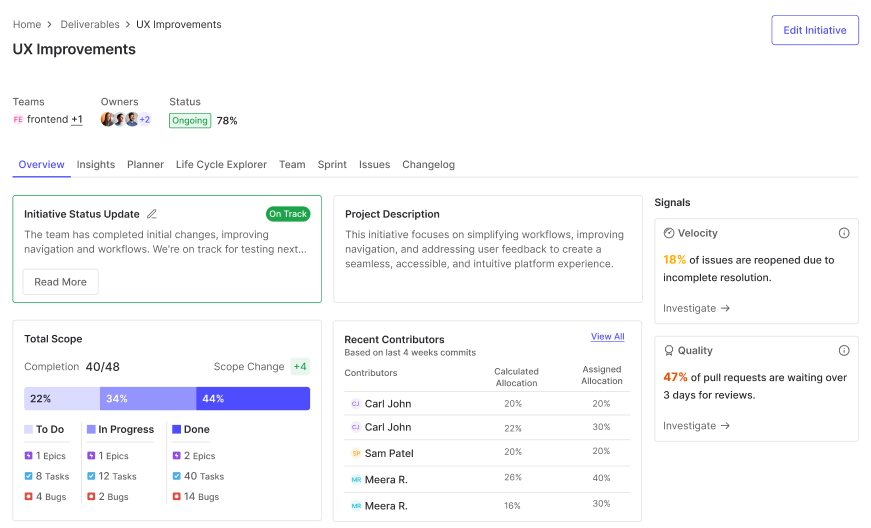Click the FE frontend team badge
This screenshot has height=528, width=871.
coord(18,119)
